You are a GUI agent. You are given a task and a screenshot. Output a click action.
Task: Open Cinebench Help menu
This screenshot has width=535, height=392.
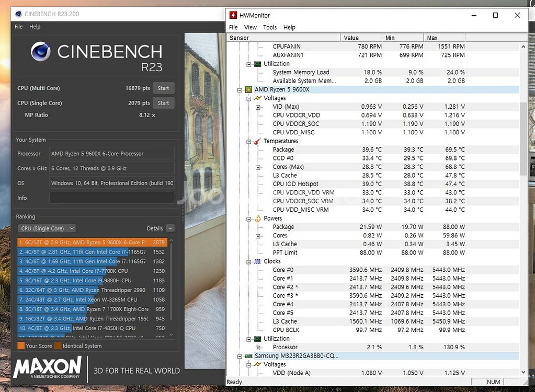point(35,27)
